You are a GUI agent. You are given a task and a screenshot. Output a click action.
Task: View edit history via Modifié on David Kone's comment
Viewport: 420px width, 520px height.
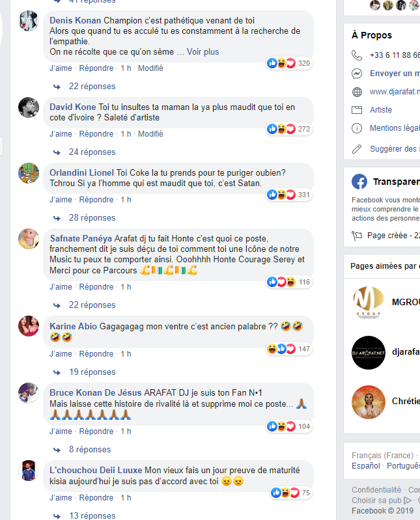point(150,133)
